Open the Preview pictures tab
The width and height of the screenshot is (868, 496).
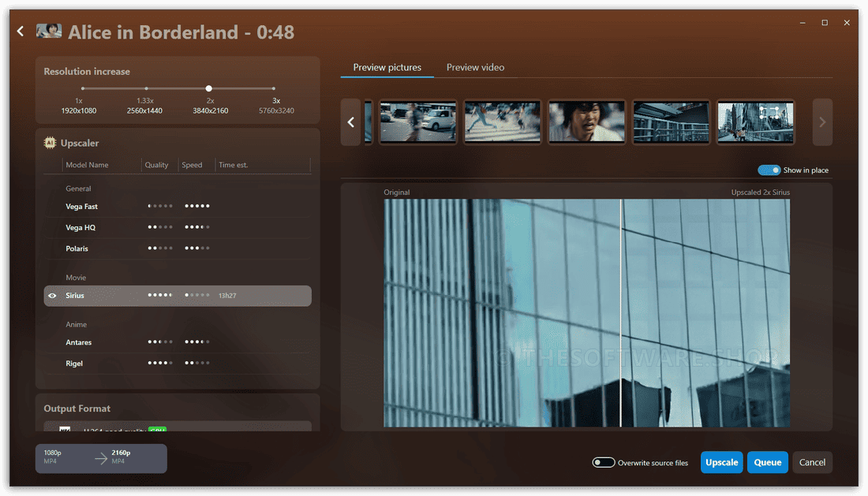click(387, 68)
